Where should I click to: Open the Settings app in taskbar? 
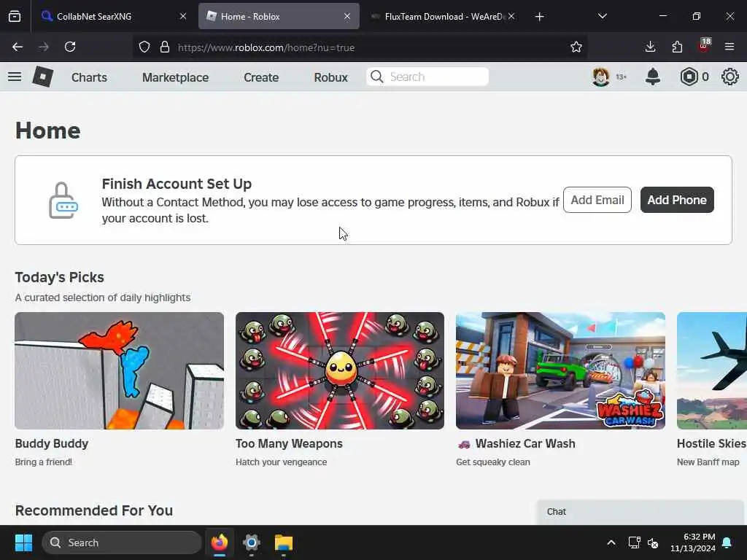(x=251, y=542)
